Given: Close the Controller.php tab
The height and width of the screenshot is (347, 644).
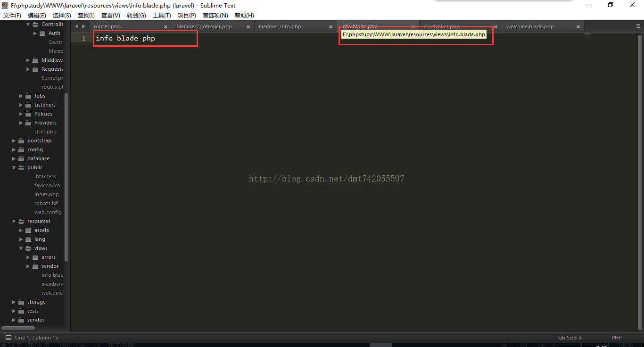Looking at the screenshot, I should pos(495,27).
